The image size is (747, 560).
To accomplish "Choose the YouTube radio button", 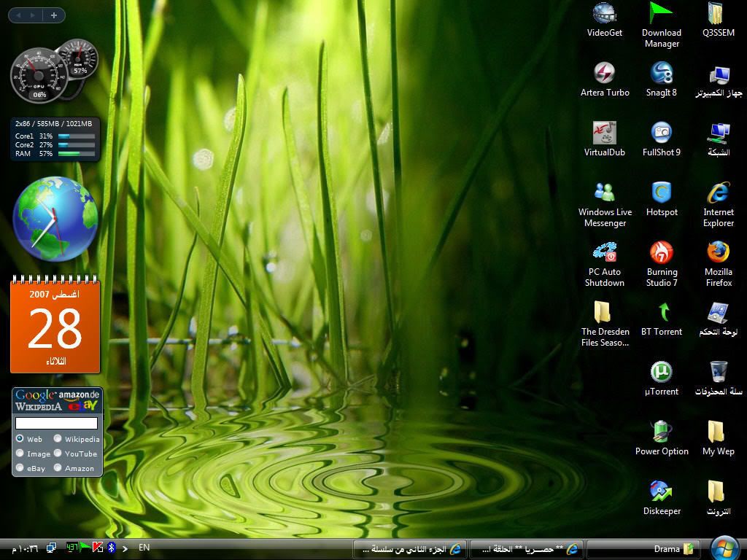I will (58, 454).
